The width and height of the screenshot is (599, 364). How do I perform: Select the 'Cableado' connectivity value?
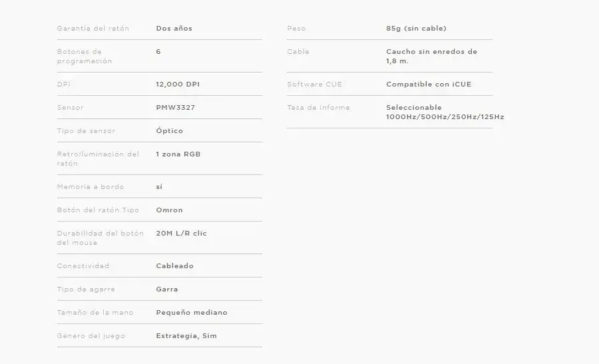click(x=174, y=266)
